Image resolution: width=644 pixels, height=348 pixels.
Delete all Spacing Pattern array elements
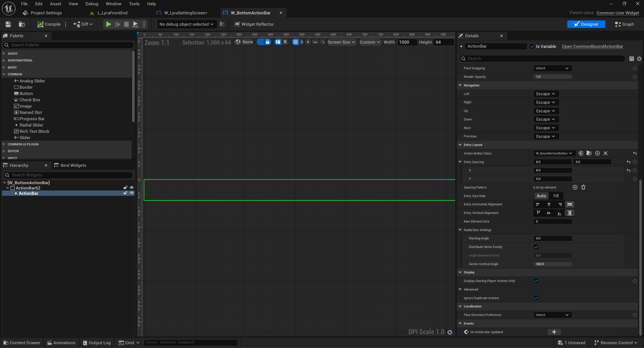tap(583, 187)
